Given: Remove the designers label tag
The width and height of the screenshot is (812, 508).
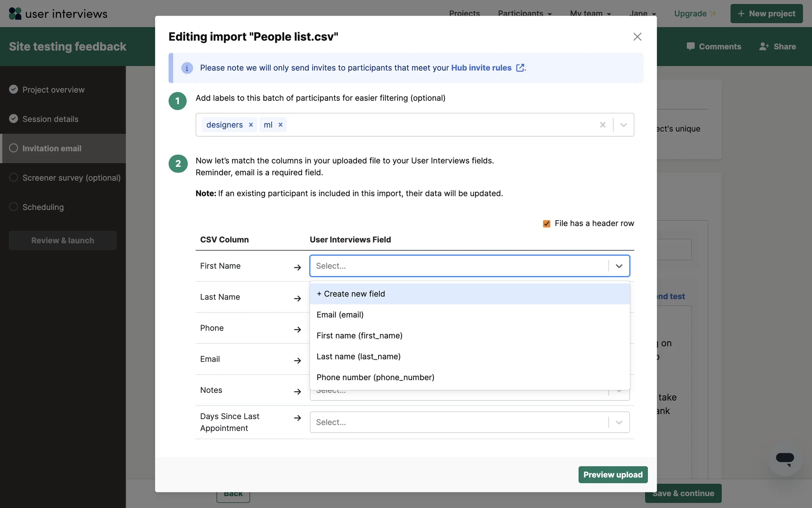Looking at the screenshot, I should pyautogui.click(x=251, y=125).
